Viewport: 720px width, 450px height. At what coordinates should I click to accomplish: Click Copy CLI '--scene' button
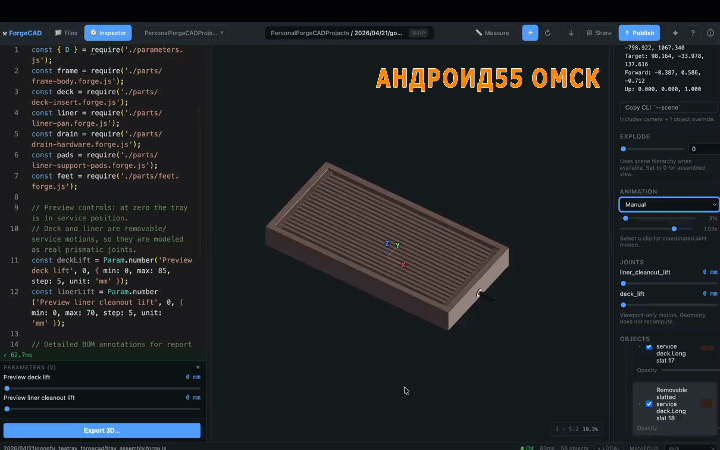(669, 107)
